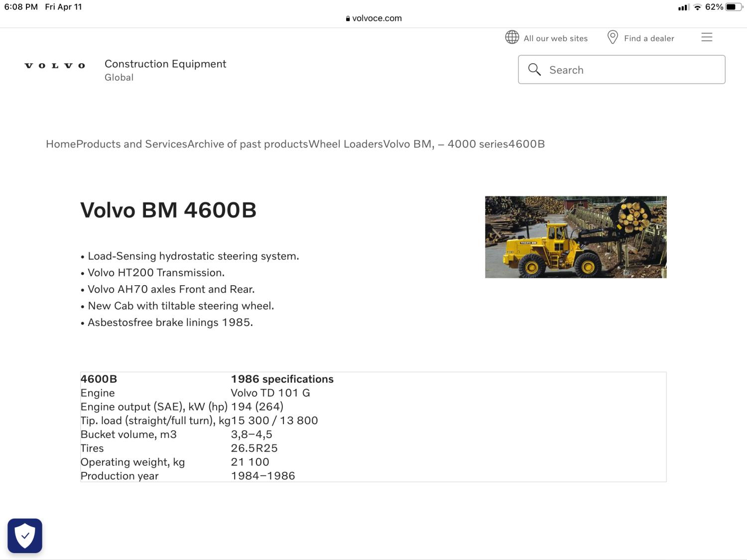747x560 pixels.
Task: Select Wheel Loaders in breadcrumb trail
Action: coord(346,144)
